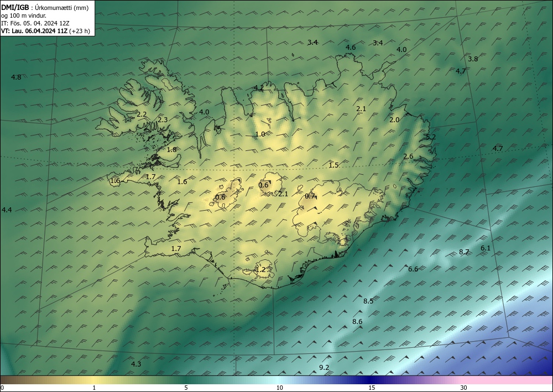Click the "IT: Fös. 05. 04. 2024 12Z" line
This screenshot has height=392, width=553.
[35, 23]
